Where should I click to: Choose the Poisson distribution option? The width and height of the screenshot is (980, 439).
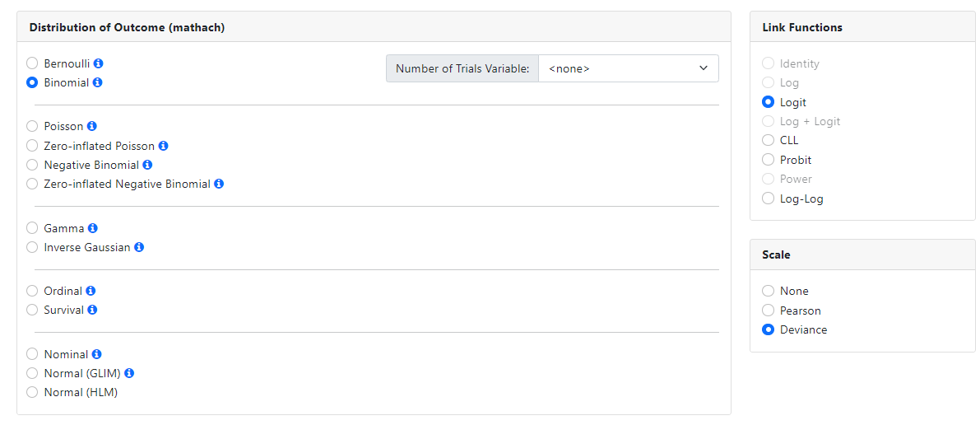pyautogui.click(x=32, y=126)
